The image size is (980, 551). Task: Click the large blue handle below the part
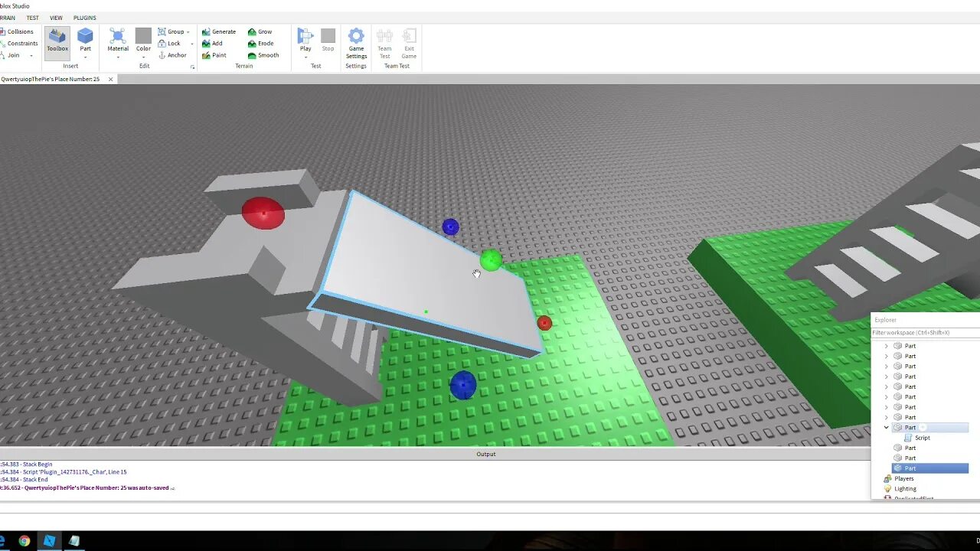coord(463,385)
